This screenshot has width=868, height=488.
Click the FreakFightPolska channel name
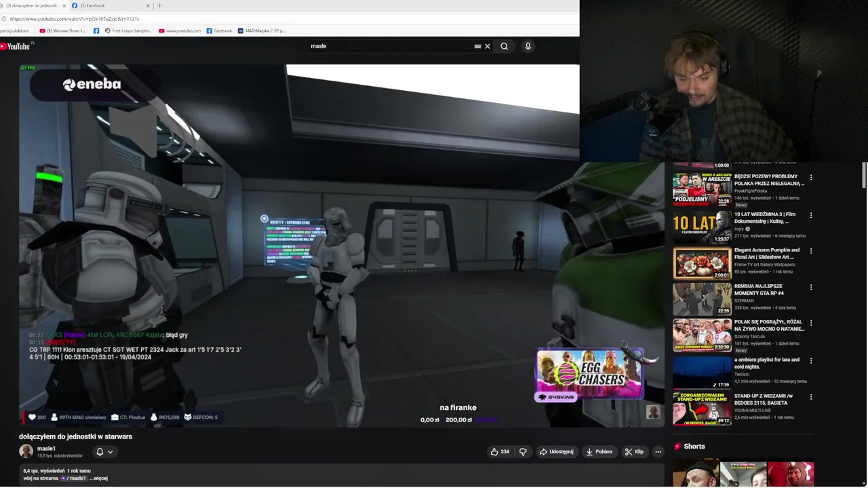tap(752, 191)
